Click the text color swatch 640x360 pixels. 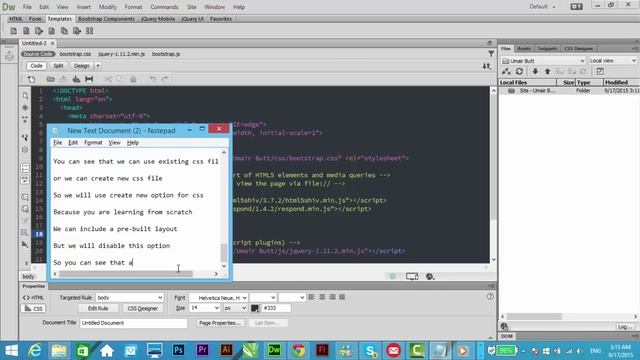pos(255,308)
